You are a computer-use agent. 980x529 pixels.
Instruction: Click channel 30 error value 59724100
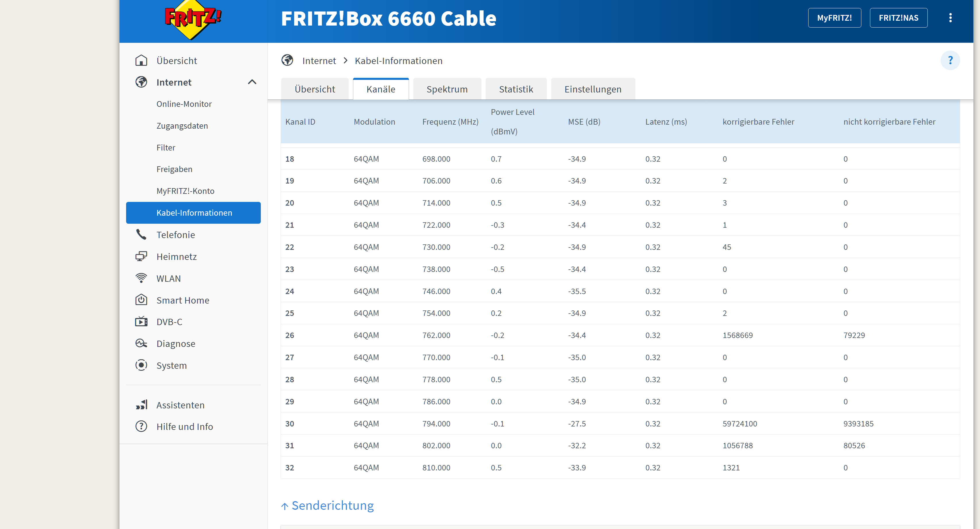click(740, 423)
